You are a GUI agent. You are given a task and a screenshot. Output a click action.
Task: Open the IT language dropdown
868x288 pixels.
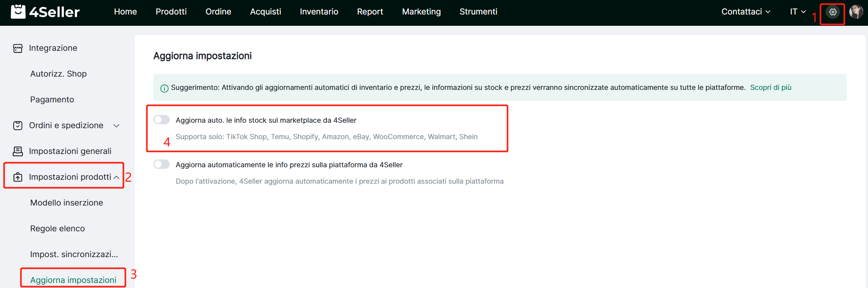798,12
